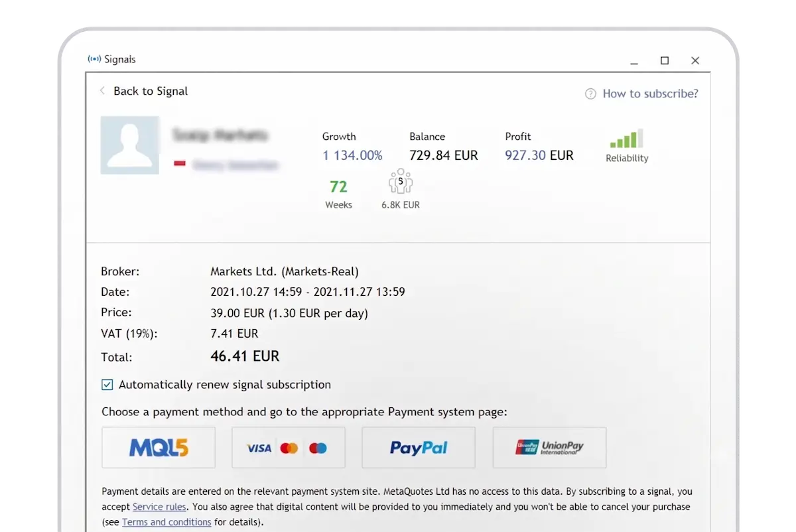Click the question mark help icon
The height and width of the screenshot is (532, 796).
[590, 94]
